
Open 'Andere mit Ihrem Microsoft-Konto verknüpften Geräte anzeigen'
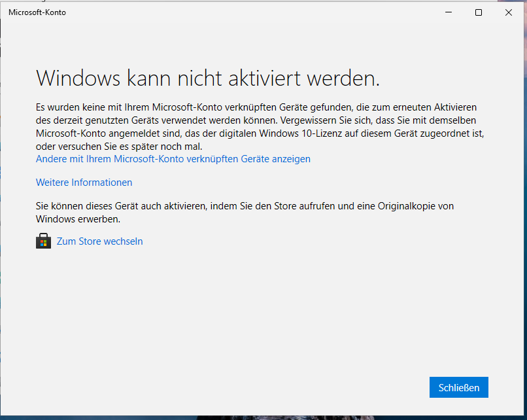(173, 159)
